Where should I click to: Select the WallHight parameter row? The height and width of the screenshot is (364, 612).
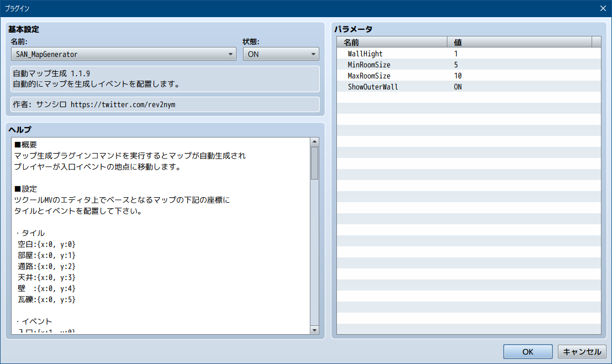pos(365,54)
